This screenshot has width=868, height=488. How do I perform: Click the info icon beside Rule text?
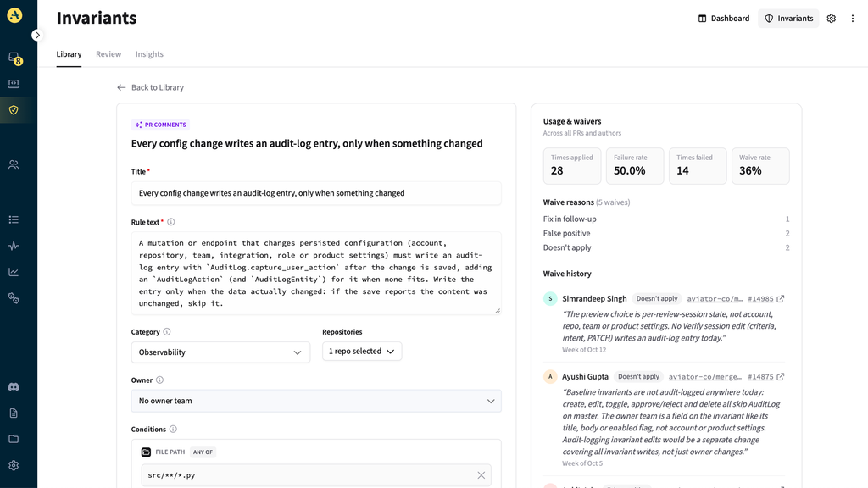point(171,222)
